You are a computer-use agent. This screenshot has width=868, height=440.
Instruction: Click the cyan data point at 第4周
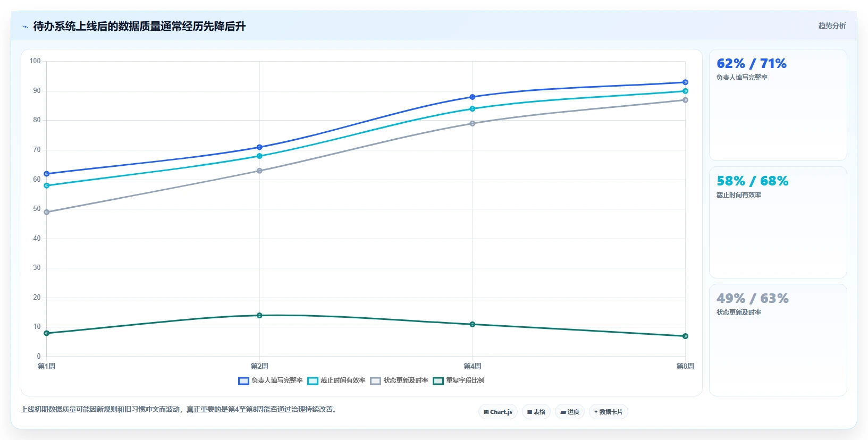point(473,109)
